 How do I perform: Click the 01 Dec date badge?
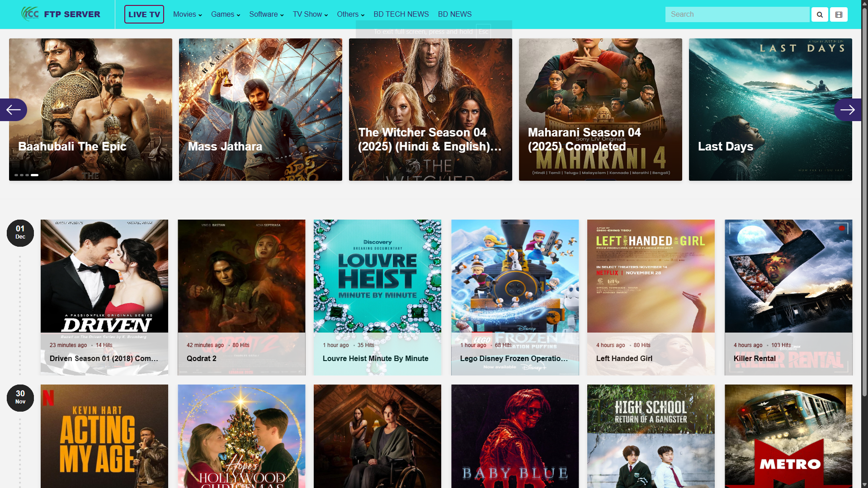(20, 233)
